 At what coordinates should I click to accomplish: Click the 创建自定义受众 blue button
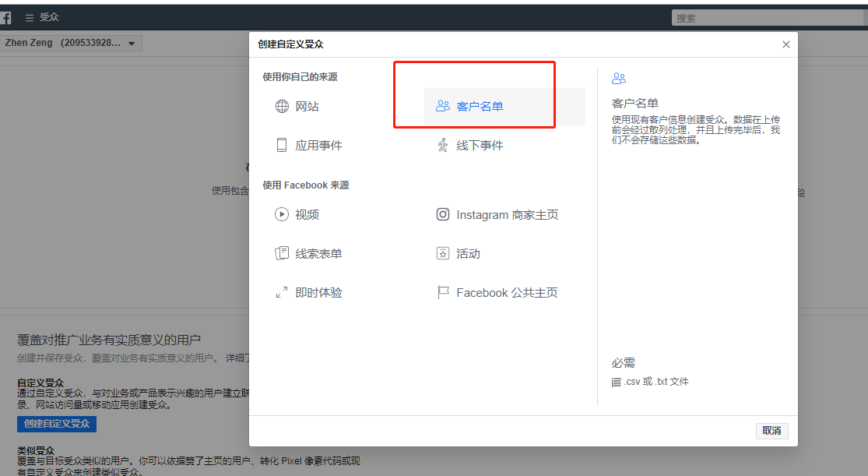[x=57, y=424]
